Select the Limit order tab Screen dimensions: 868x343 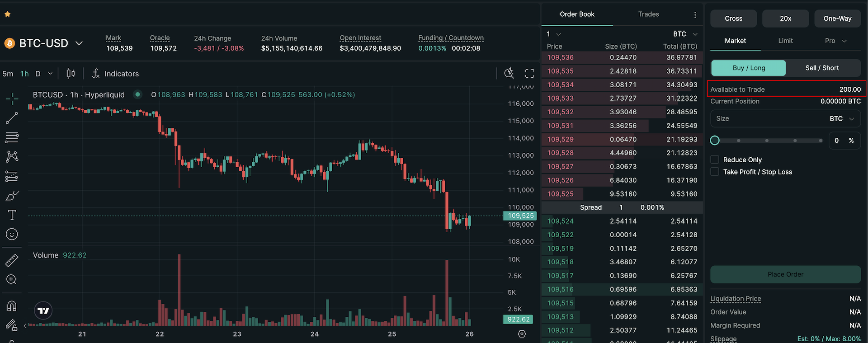(785, 41)
